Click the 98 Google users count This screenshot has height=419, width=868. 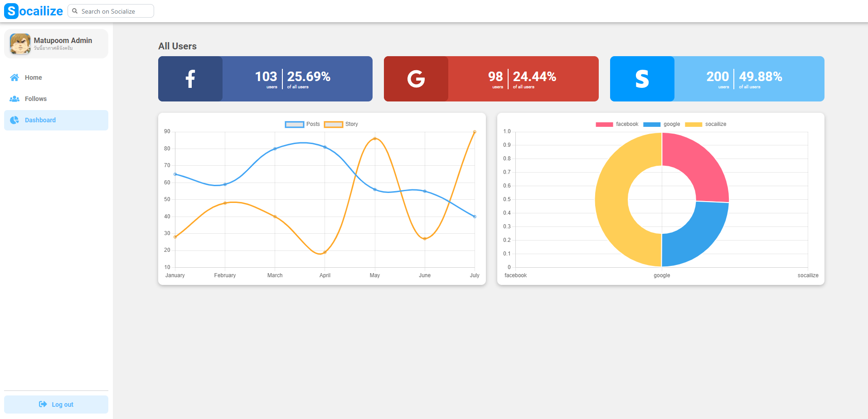coord(495,77)
